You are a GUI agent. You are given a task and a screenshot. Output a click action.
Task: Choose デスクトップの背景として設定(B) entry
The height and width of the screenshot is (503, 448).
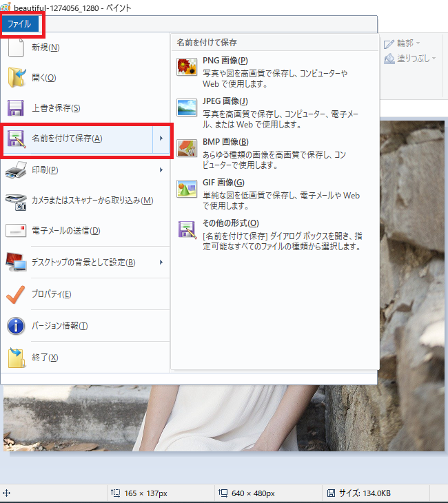[x=85, y=262]
